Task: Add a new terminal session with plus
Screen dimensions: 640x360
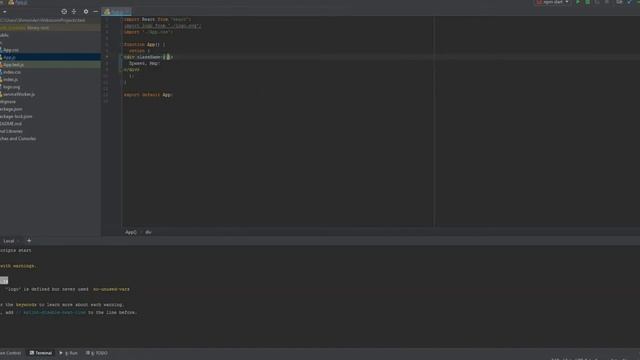Action: (x=29, y=241)
